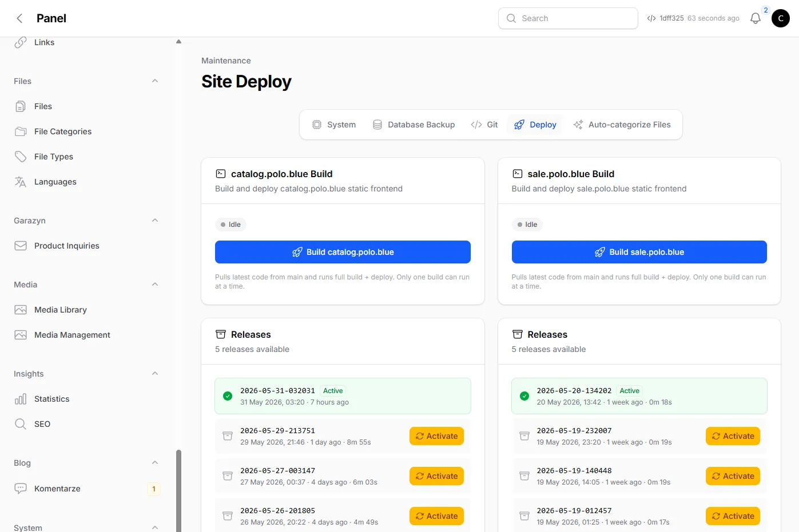Click the Idle status of sale.polo.blue
The width and height of the screenshot is (799, 532).
point(527,225)
